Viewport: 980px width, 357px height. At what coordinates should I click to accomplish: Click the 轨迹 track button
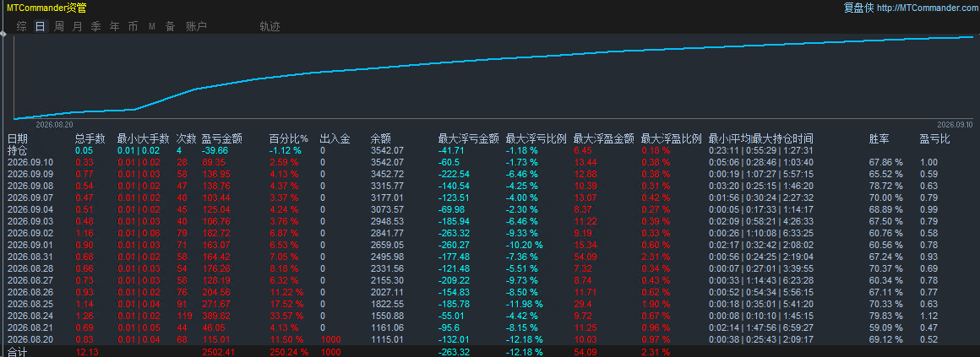coord(270,26)
